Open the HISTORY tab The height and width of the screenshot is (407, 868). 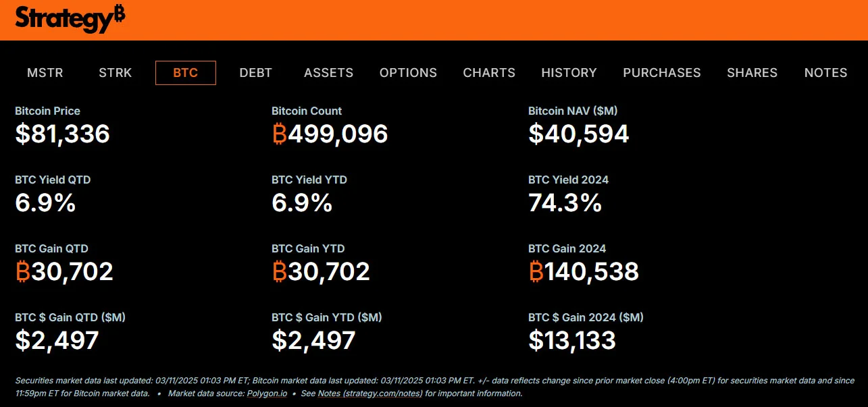tap(569, 73)
